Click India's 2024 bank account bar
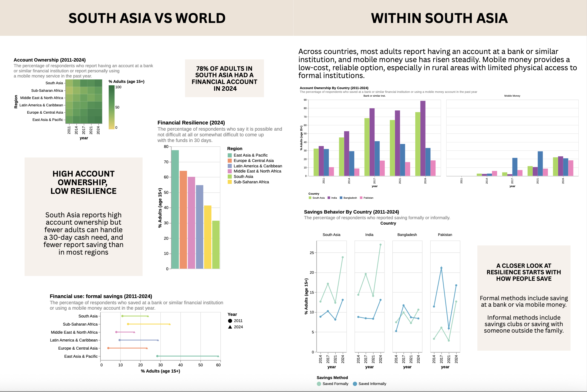 coord(423,138)
